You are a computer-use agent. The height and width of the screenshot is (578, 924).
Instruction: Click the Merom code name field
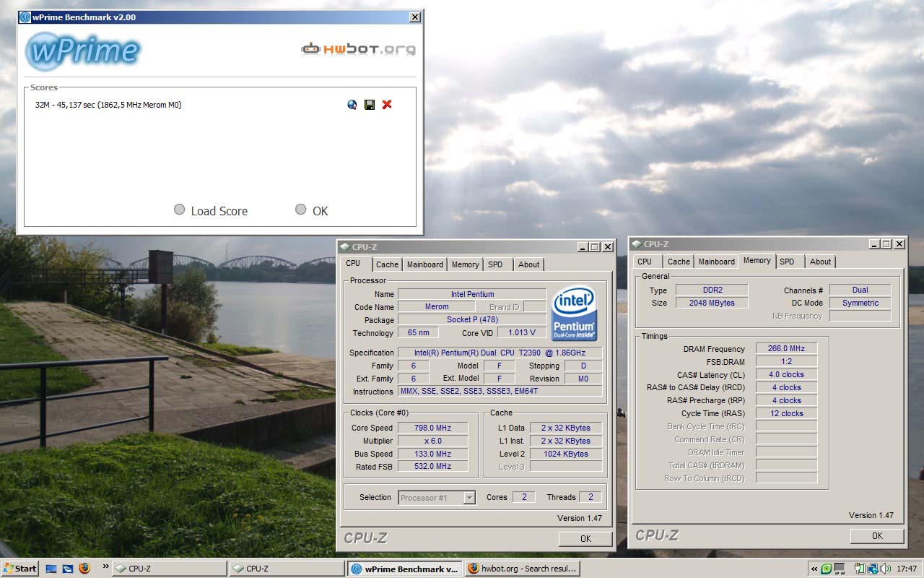[x=436, y=307]
